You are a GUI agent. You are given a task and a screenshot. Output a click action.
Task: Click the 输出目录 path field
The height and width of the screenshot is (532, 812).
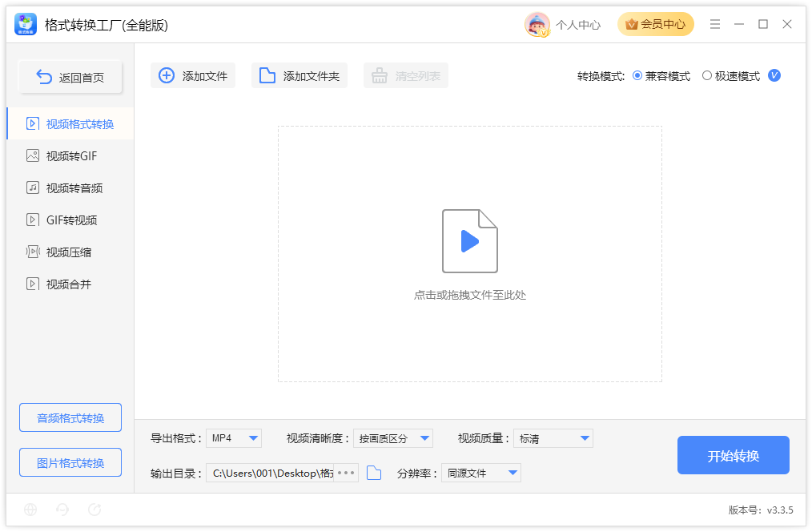tap(271, 473)
